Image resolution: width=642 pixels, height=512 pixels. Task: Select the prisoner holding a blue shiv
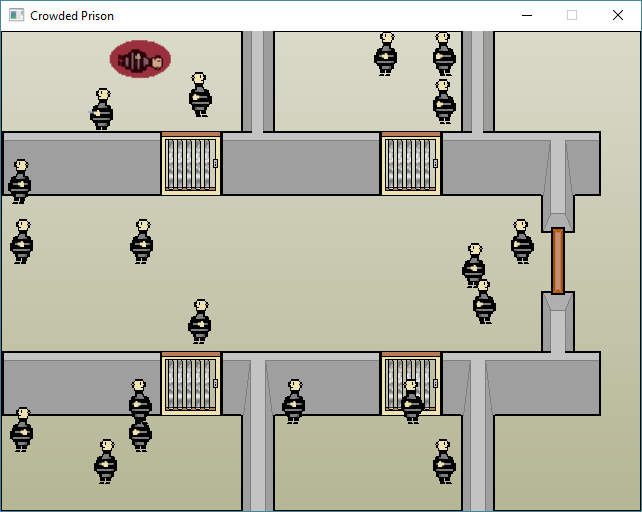102,109
